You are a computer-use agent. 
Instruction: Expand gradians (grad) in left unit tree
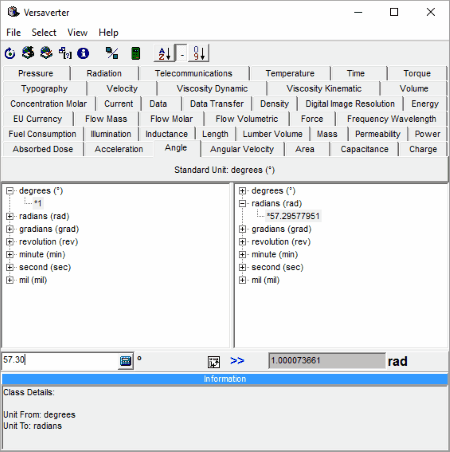point(10,229)
